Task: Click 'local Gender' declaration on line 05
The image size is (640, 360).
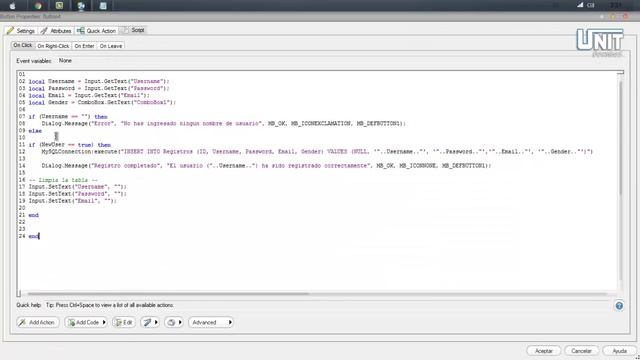Action: pos(102,102)
